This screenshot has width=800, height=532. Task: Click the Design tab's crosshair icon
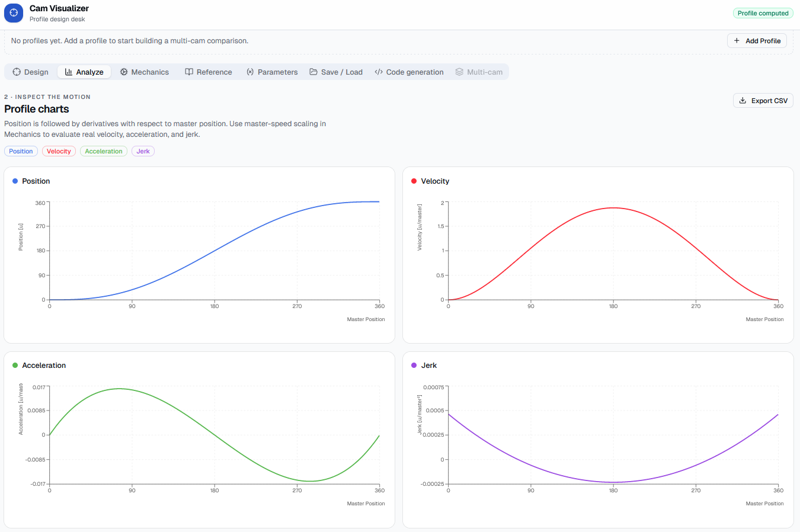(17, 72)
